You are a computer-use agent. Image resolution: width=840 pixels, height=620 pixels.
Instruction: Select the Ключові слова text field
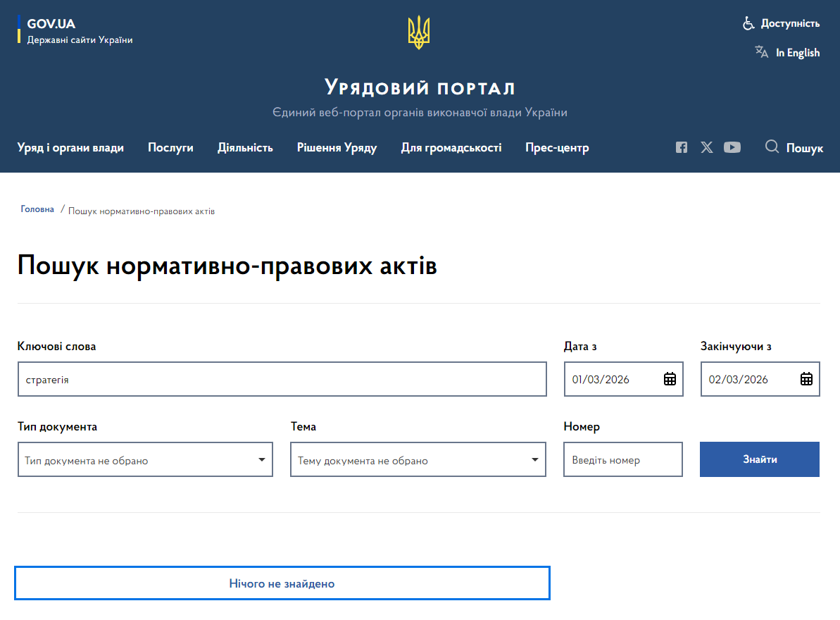282,379
